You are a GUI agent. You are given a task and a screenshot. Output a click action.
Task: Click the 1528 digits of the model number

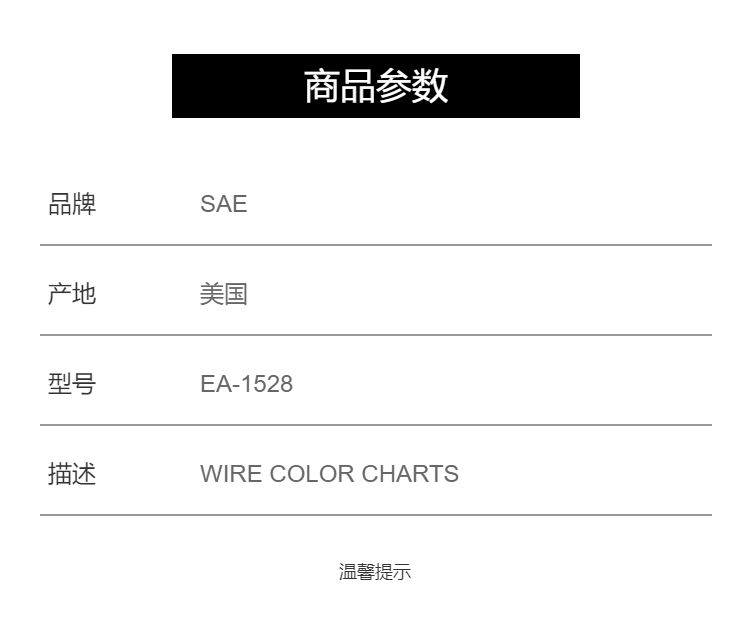[x=267, y=384]
